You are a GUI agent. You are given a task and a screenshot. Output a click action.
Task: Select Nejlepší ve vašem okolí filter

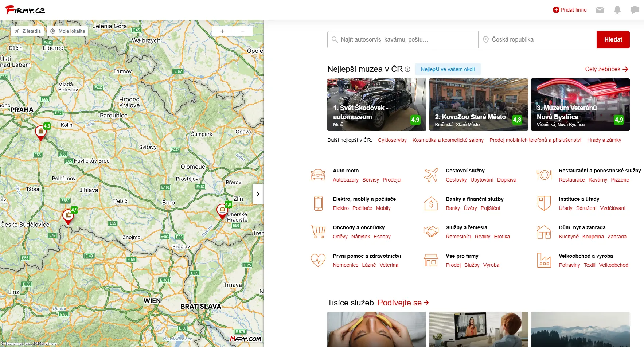coord(448,69)
